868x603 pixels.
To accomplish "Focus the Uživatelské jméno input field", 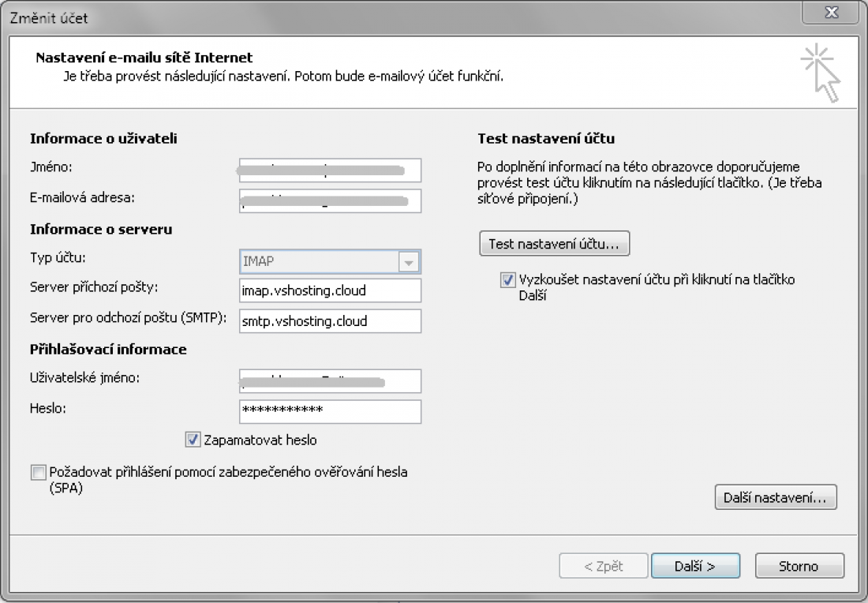I will tap(330, 381).
